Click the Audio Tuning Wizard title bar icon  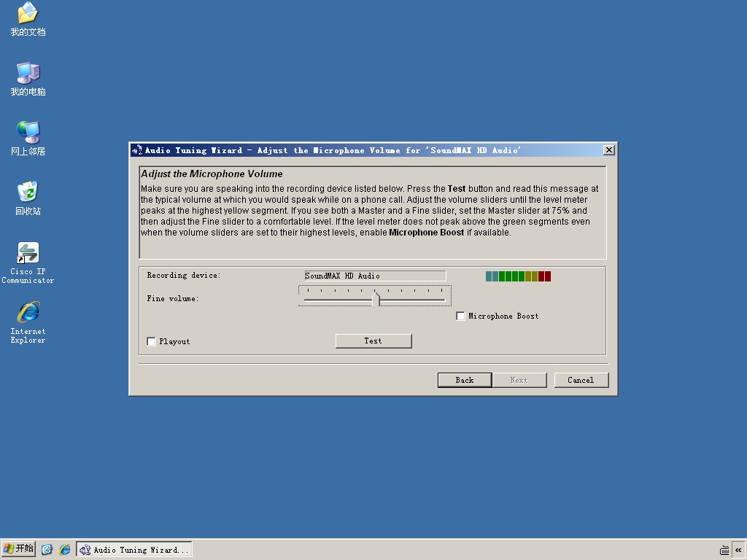(x=137, y=150)
